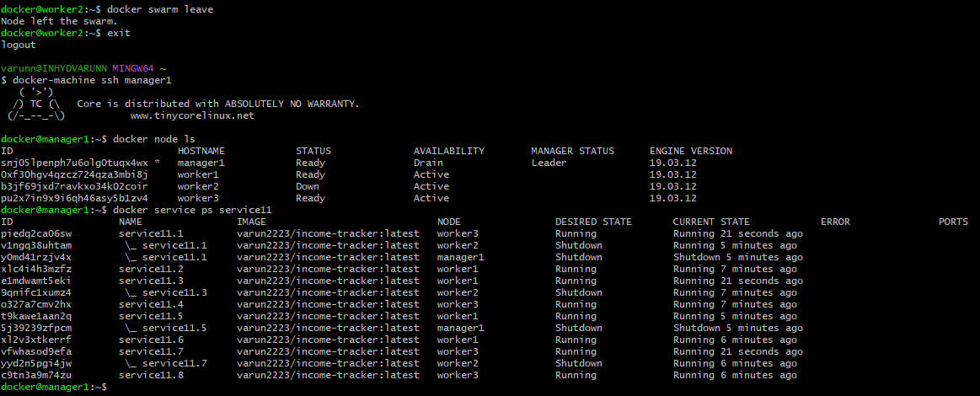Click the 'ERROR' column header
This screenshot has height=396, width=980.
[835, 222]
